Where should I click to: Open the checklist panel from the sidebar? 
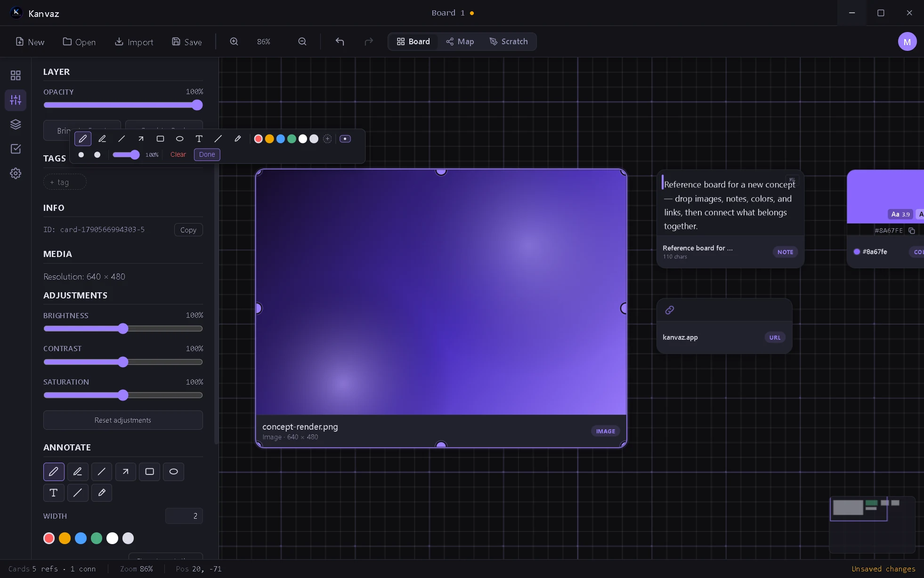(16, 149)
